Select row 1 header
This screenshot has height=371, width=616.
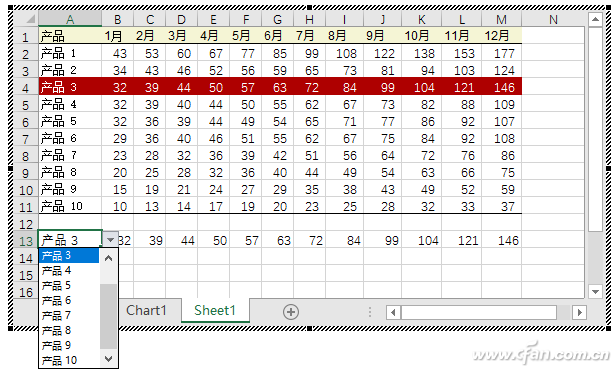point(26,36)
